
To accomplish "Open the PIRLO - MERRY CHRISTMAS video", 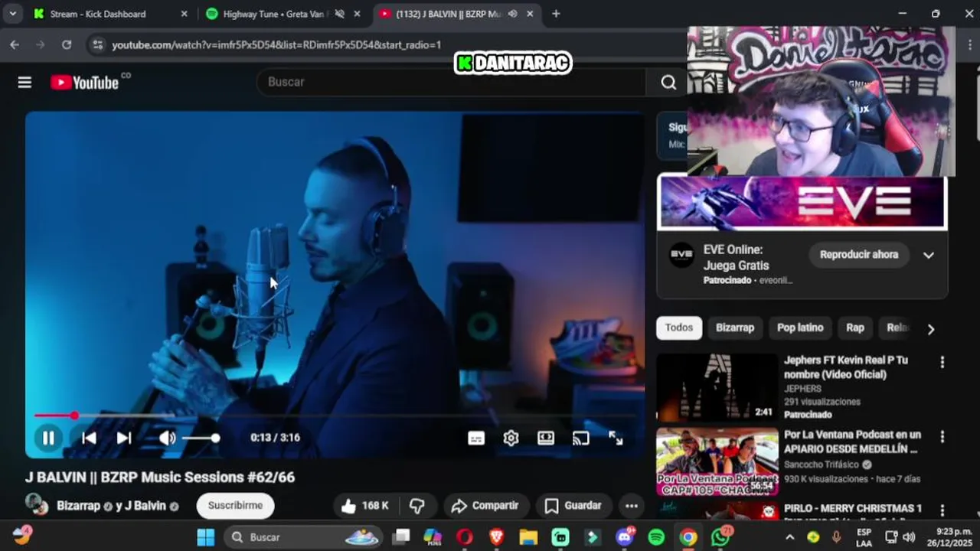I will [853, 509].
